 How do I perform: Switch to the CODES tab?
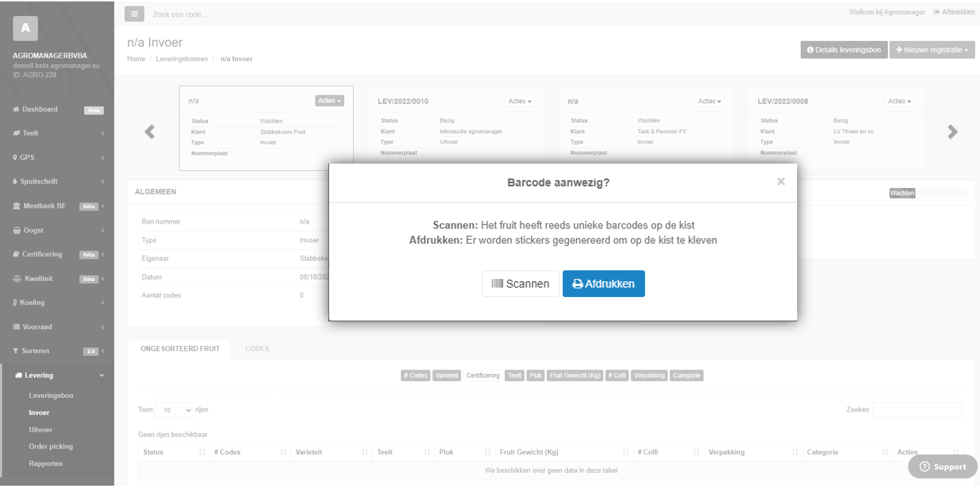[x=257, y=348]
